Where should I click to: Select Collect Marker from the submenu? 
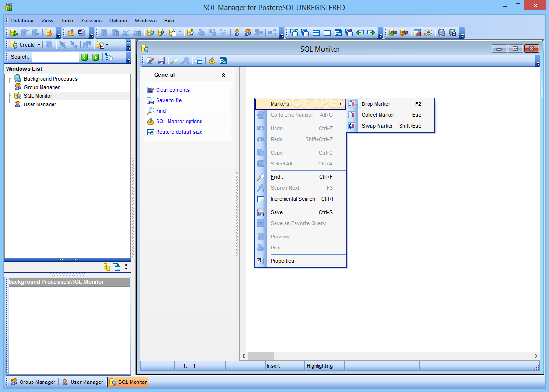(x=391, y=115)
